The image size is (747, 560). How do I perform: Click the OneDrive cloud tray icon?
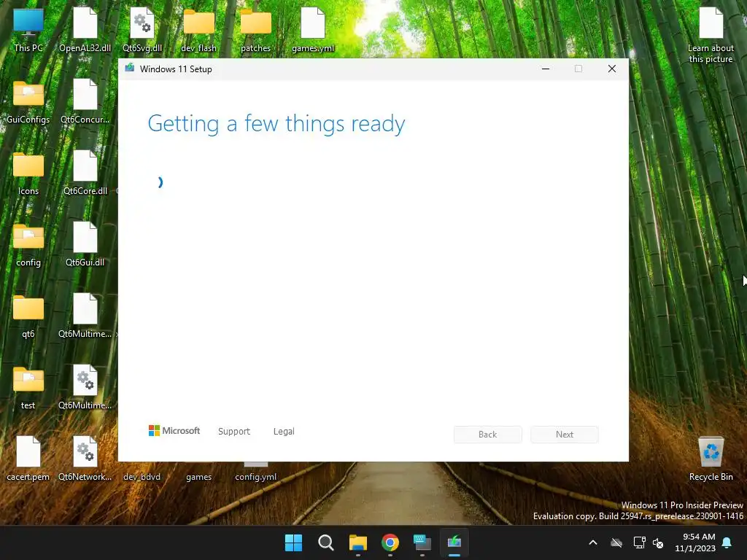click(x=616, y=542)
